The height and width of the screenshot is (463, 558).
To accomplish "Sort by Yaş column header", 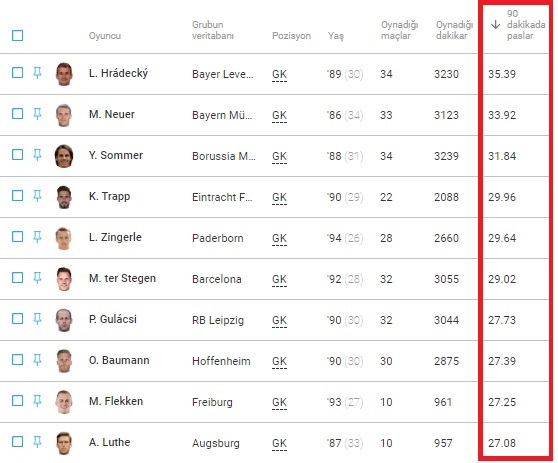I will click(x=336, y=36).
